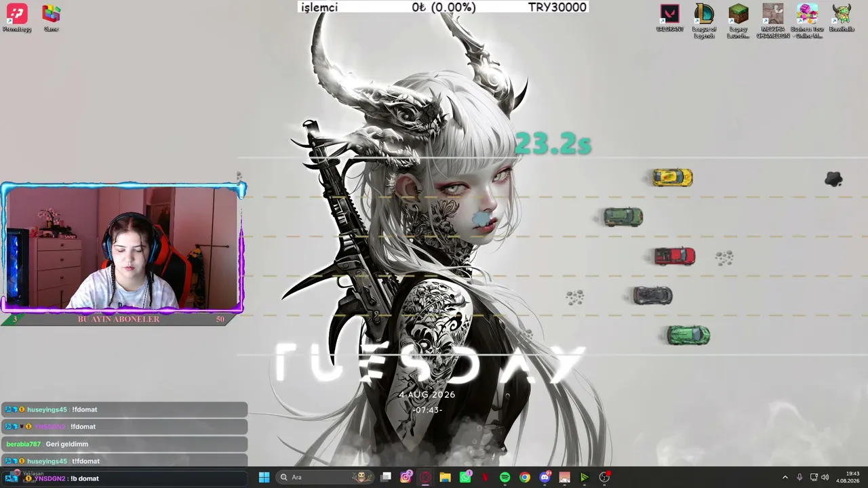Open Task View on the taskbar
Screen dimensions: 868x488
(x=386, y=477)
